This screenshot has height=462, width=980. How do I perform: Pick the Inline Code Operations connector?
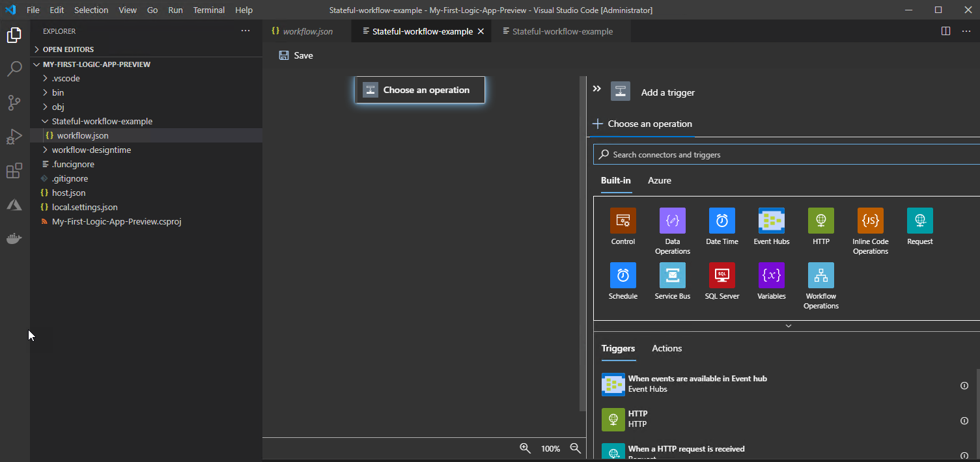tap(870, 221)
